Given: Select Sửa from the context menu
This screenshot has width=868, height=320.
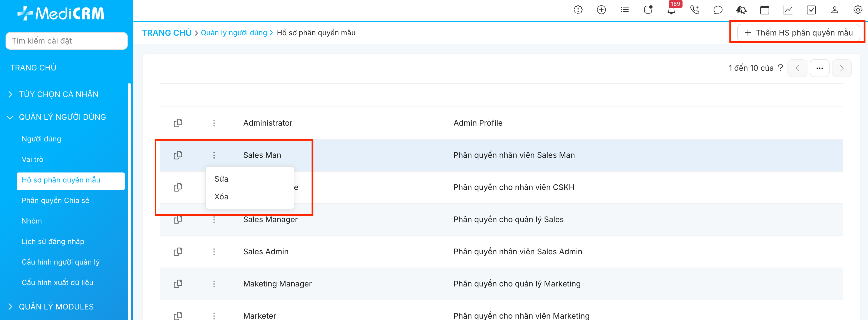Looking at the screenshot, I should (x=221, y=179).
